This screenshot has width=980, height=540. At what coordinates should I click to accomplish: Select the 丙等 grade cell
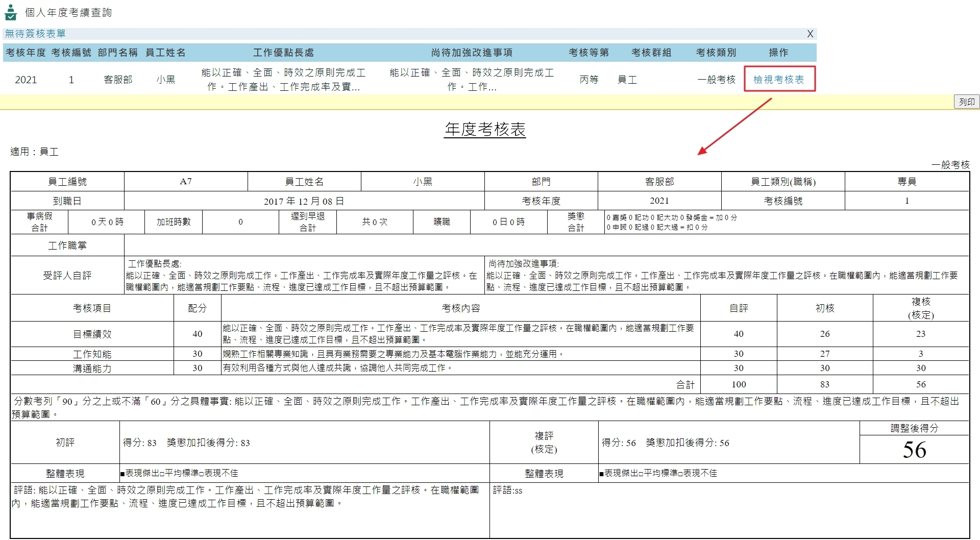pos(589,79)
